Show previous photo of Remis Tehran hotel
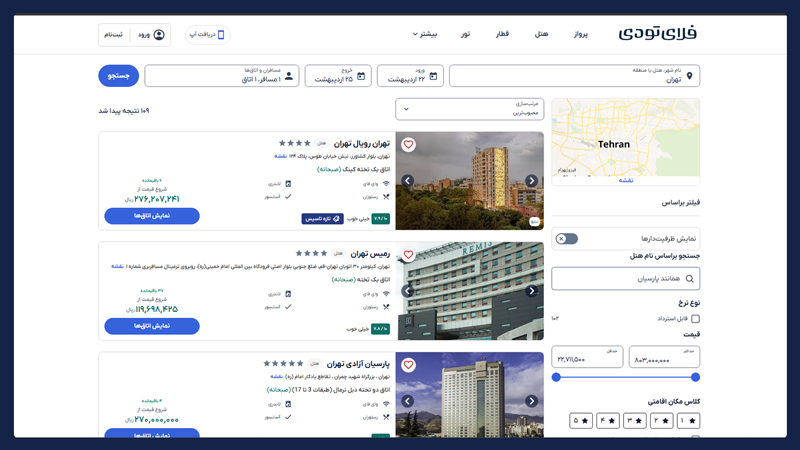The height and width of the screenshot is (450, 800). coord(408,291)
